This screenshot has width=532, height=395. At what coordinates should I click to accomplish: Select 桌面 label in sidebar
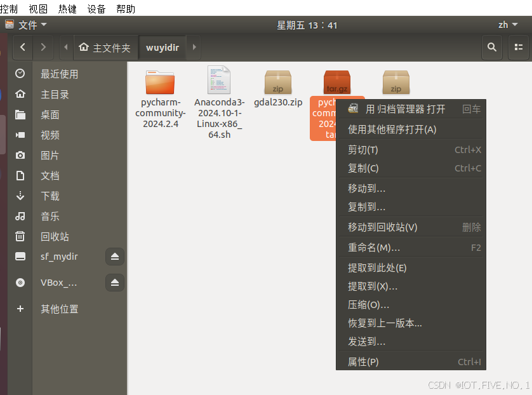(50, 115)
